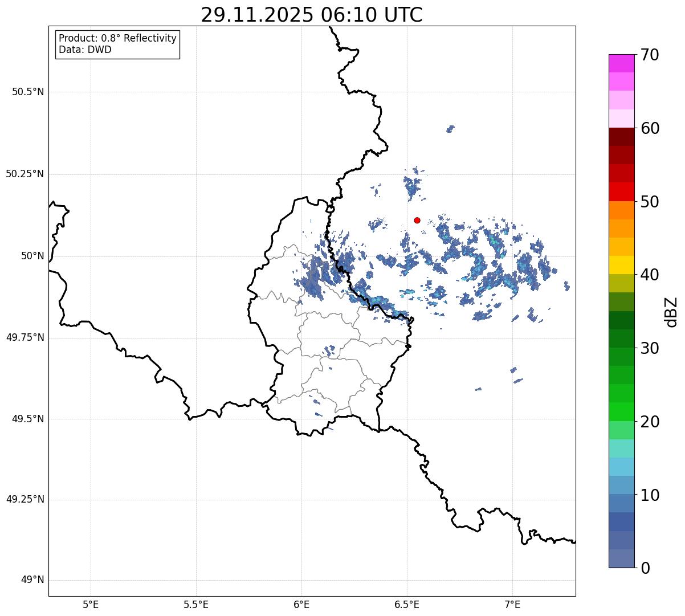The height and width of the screenshot is (616, 685).
Task: Click the yellow colorbar swatch just above 40
Action: (x=621, y=266)
